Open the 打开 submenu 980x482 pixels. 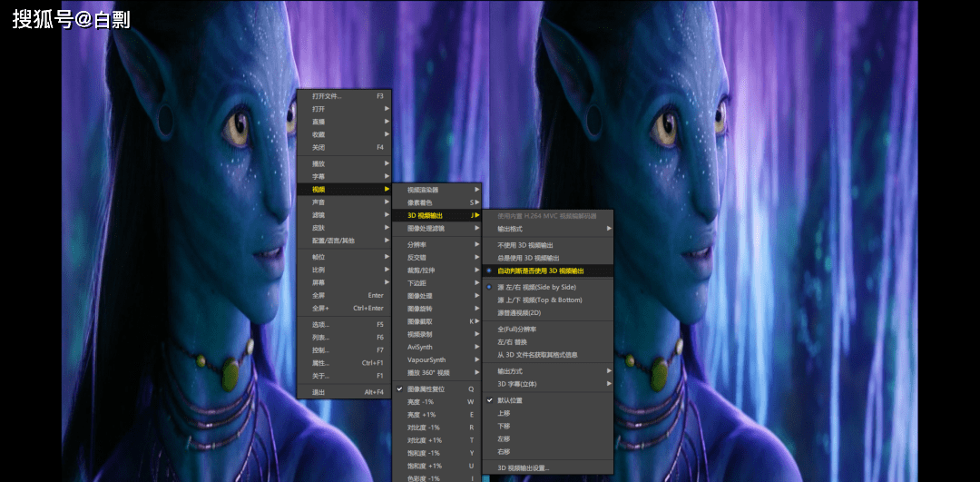click(x=344, y=109)
